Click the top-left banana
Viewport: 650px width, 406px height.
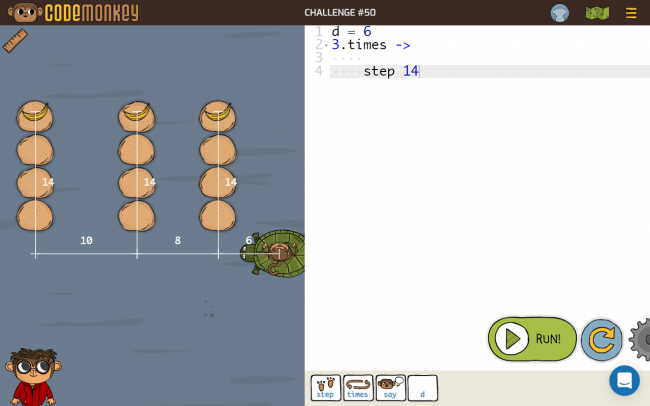(x=35, y=115)
